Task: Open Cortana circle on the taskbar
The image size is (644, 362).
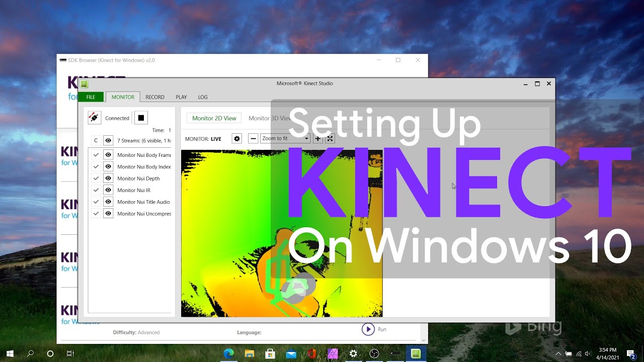Action: (x=50, y=353)
